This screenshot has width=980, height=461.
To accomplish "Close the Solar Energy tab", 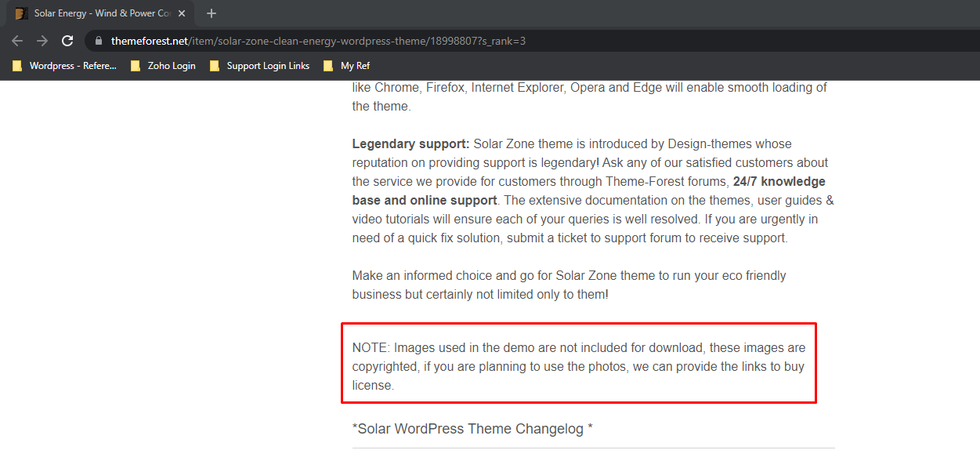I will [182, 13].
